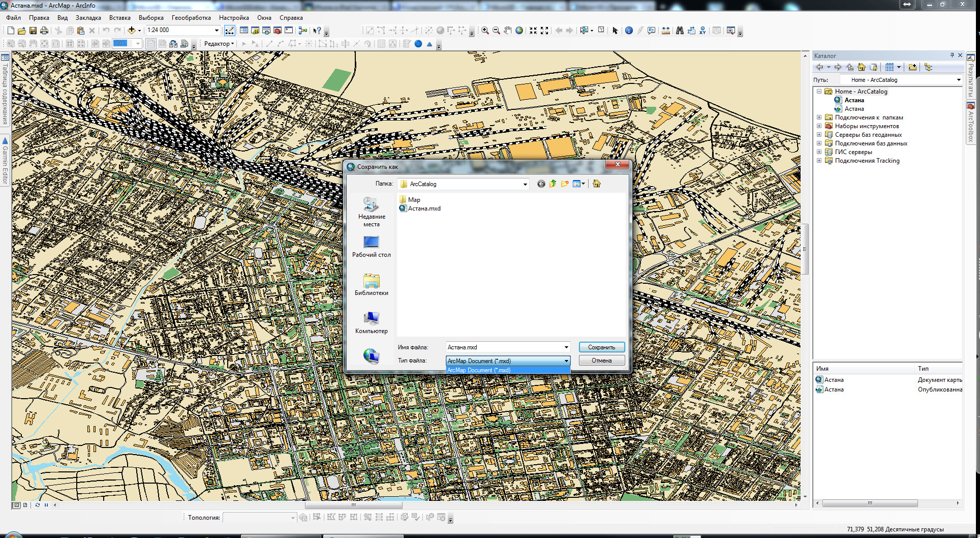Click the Measure ruler tool
The width and height of the screenshot is (980, 538).
(666, 31)
